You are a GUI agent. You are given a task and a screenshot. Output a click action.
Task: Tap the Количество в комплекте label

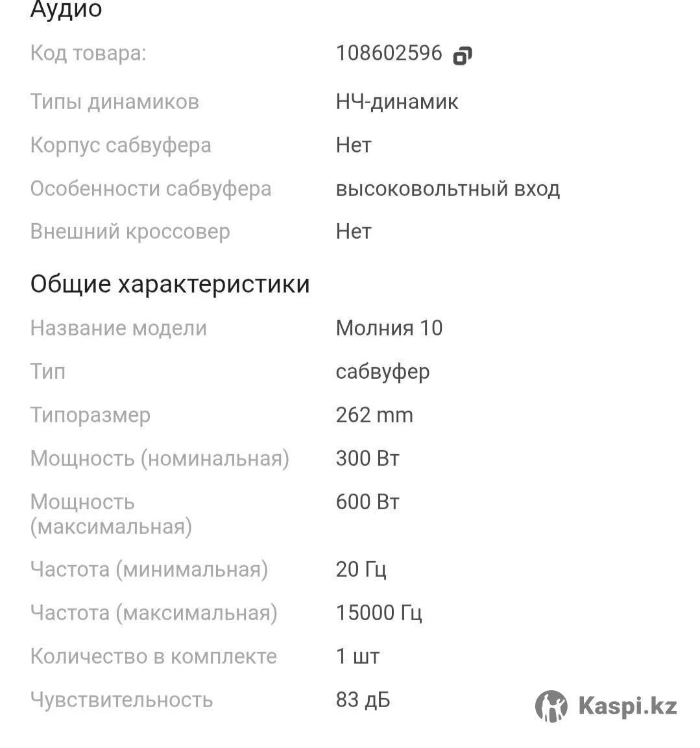pos(153,657)
